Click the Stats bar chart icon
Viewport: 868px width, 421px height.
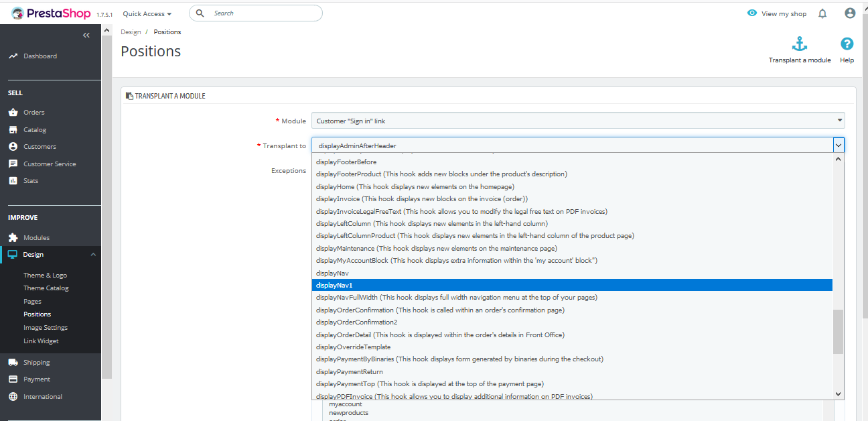pos(13,181)
